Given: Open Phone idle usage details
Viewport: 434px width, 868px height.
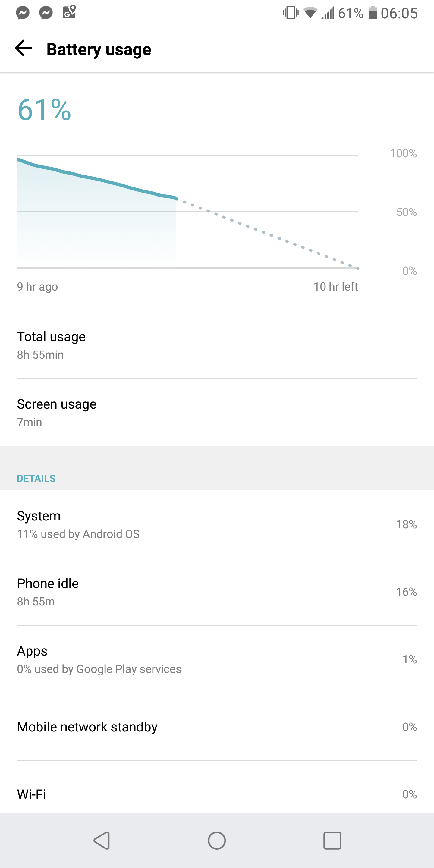Looking at the screenshot, I should 217,592.
